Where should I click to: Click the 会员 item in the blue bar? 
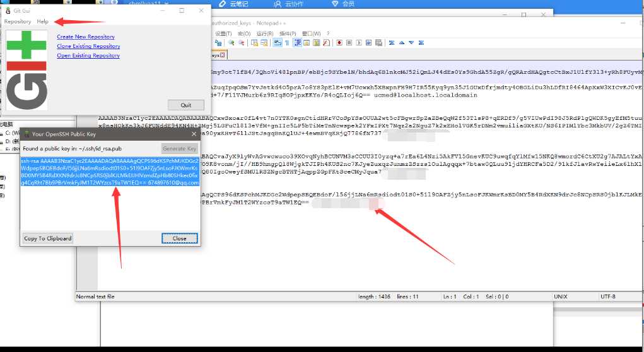click(x=343, y=4)
